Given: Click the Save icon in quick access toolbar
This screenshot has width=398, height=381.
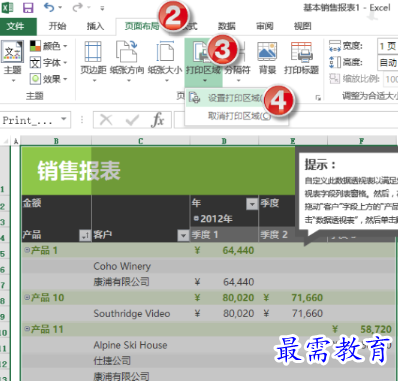Looking at the screenshot, I should (x=28, y=8).
